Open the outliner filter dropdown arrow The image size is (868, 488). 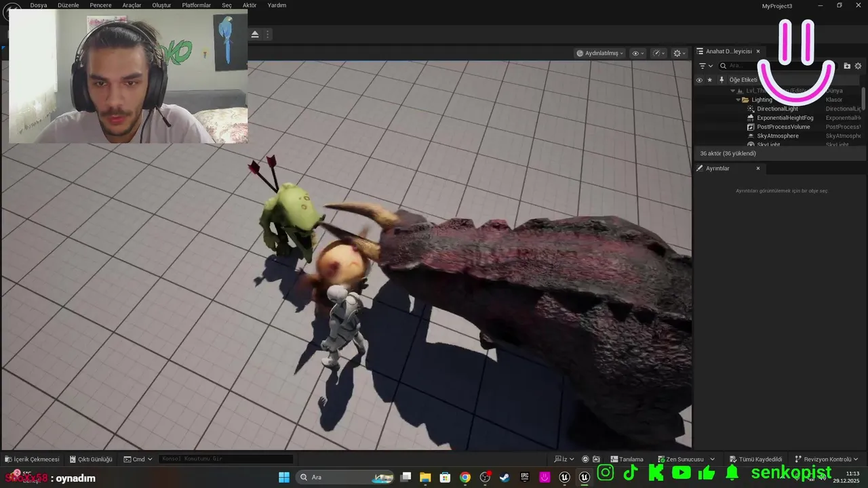pos(711,66)
